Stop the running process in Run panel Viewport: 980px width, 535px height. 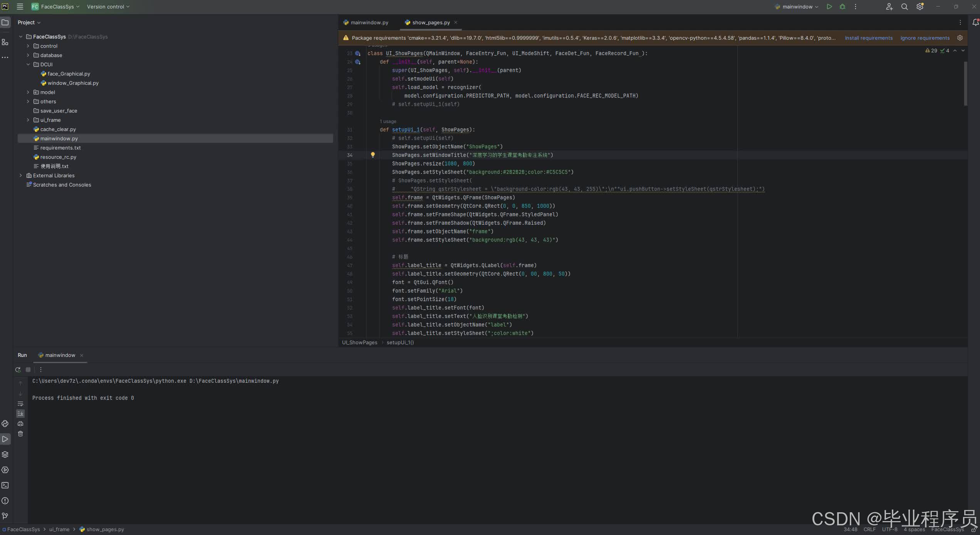28,370
